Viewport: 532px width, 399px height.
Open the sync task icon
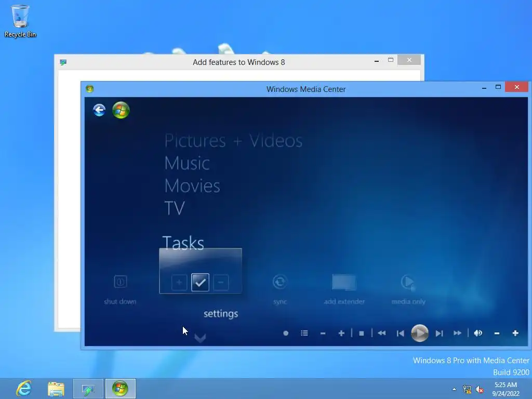click(x=280, y=282)
